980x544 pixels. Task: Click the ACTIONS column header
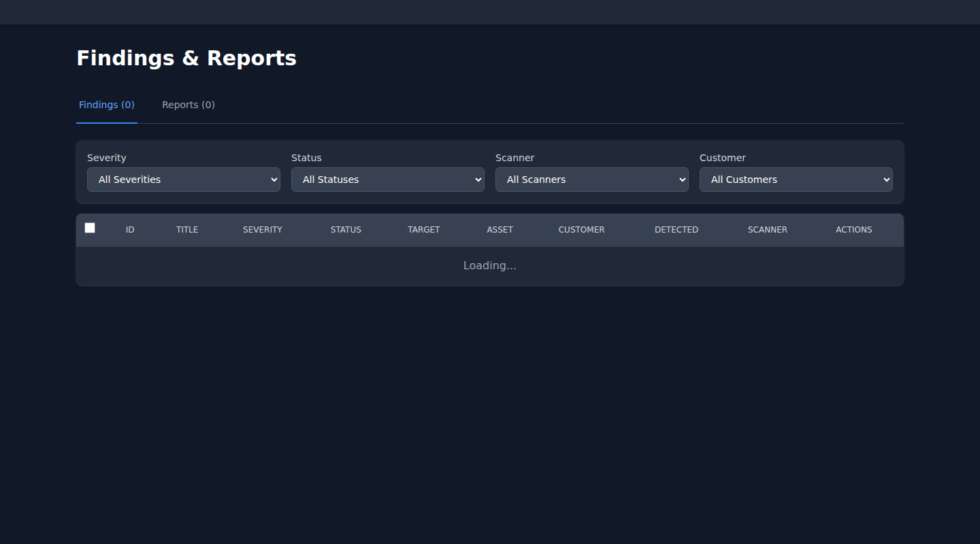853,230
